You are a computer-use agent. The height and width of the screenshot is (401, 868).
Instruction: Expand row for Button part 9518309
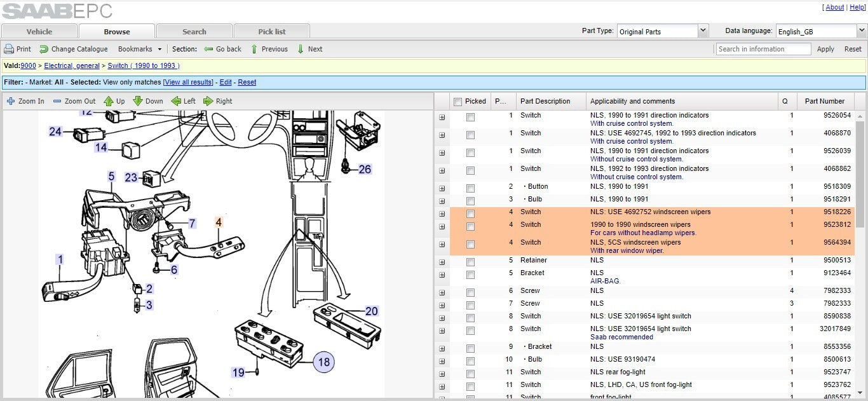[x=442, y=189]
